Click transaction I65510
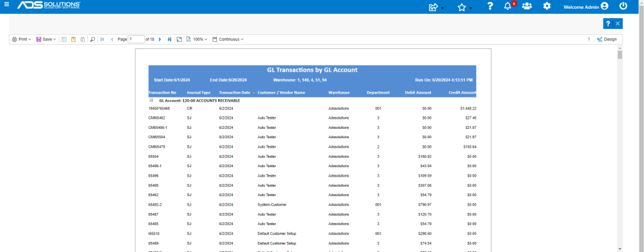Screen dimensions: 644x252 (155, 234)
